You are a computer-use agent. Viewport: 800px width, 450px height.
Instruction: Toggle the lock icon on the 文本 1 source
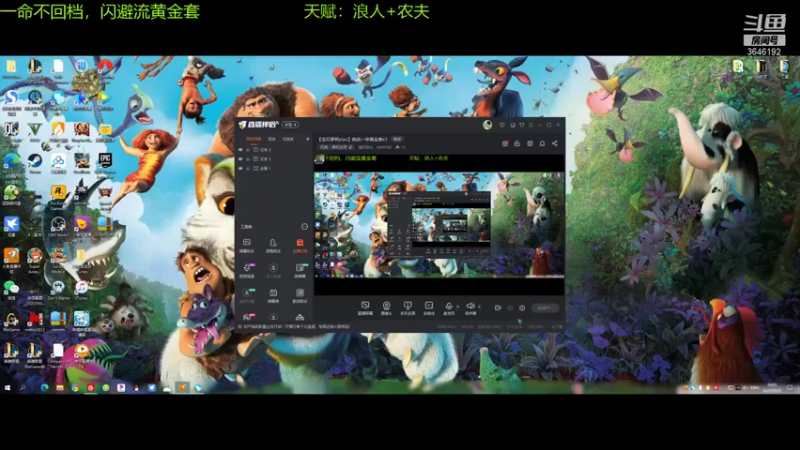click(248, 159)
